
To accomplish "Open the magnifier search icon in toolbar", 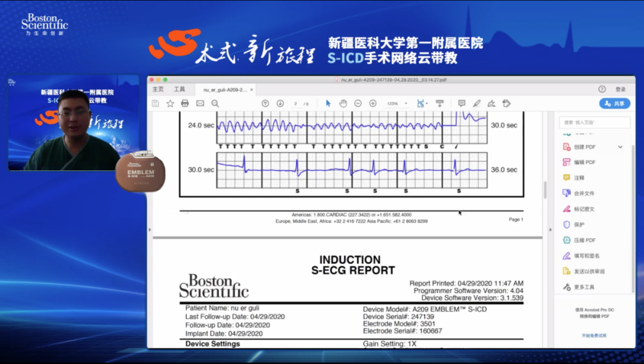I will (x=215, y=104).
